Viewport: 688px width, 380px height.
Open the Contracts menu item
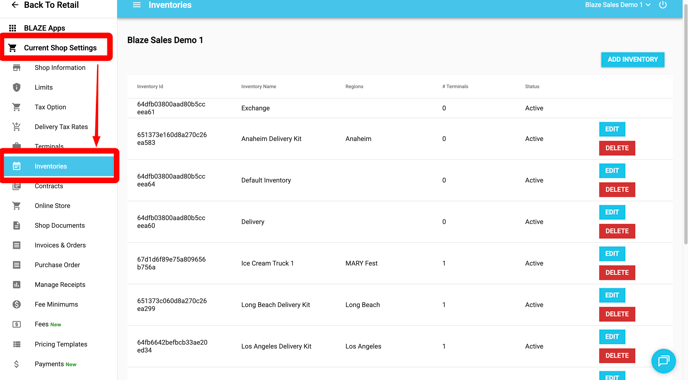[49, 186]
